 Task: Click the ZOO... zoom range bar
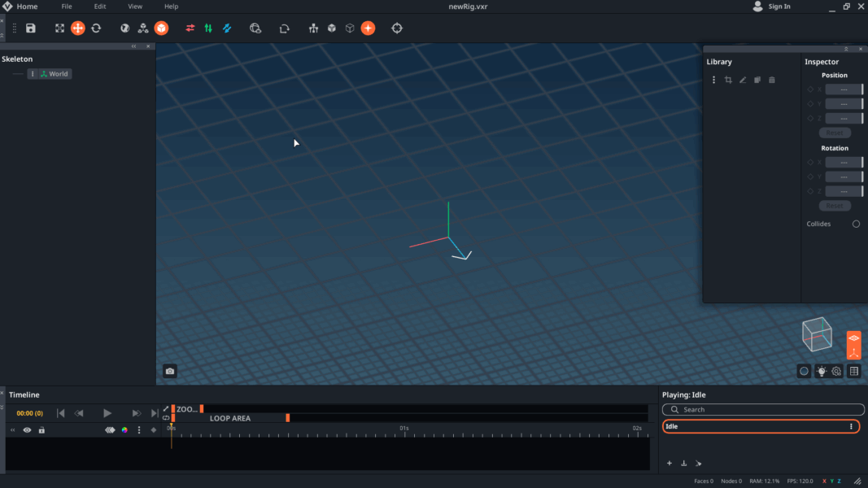coord(187,409)
